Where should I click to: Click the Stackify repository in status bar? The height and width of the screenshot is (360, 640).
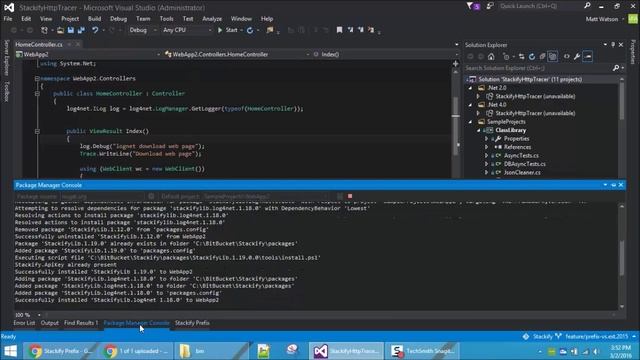pyautogui.click(x=538, y=337)
